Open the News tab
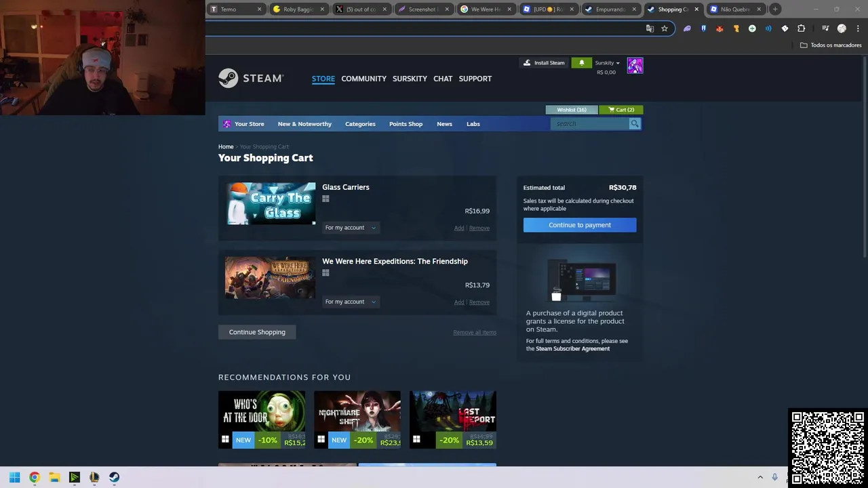The image size is (868, 488). pyautogui.click(x=444, y=124)
